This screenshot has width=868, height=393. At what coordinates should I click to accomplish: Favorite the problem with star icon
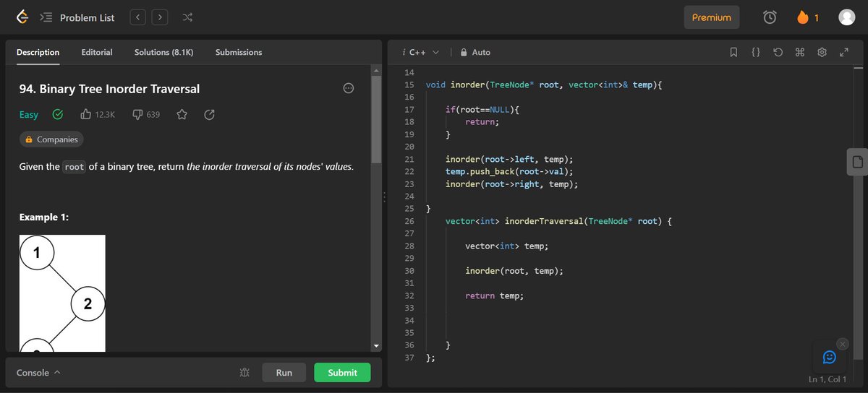pos(182,115)
